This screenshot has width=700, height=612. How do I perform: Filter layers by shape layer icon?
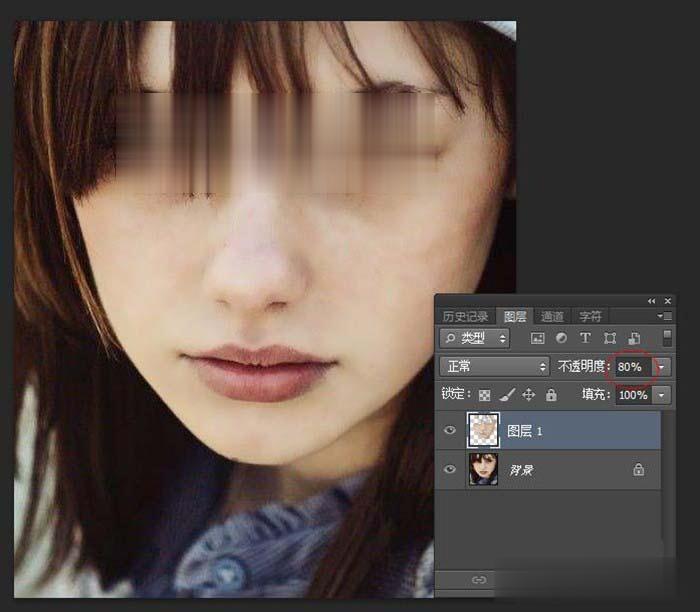610,339
